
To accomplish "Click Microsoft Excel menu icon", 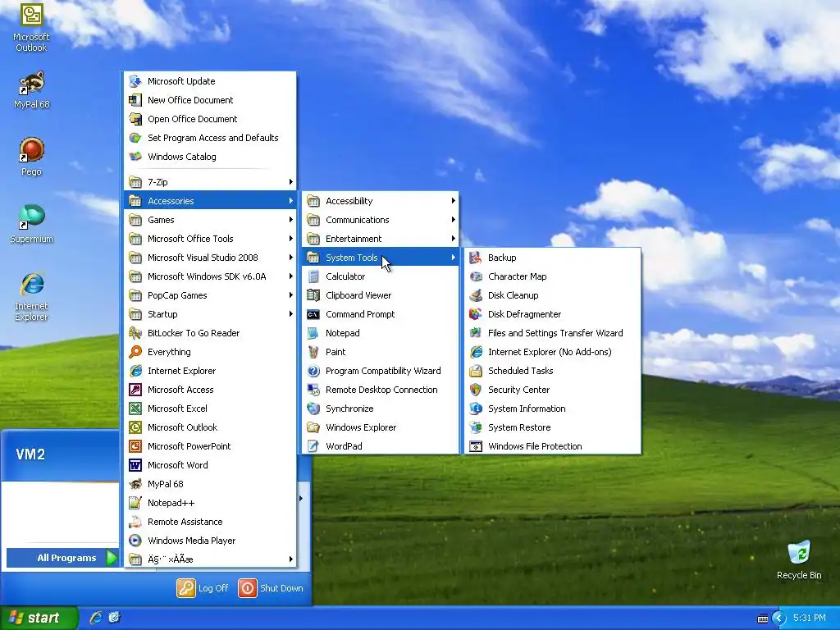I will pyautogui.click(x=135, y=409).
